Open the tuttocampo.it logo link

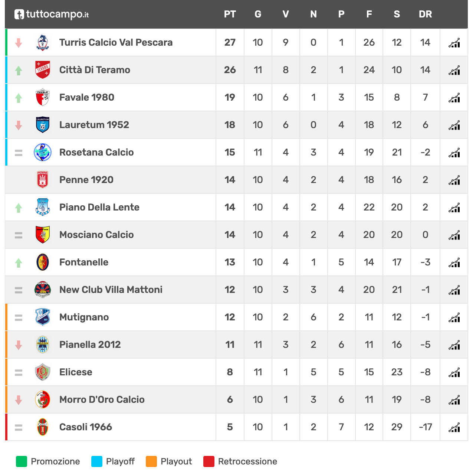pyautogui.click(x=52, y=14)
